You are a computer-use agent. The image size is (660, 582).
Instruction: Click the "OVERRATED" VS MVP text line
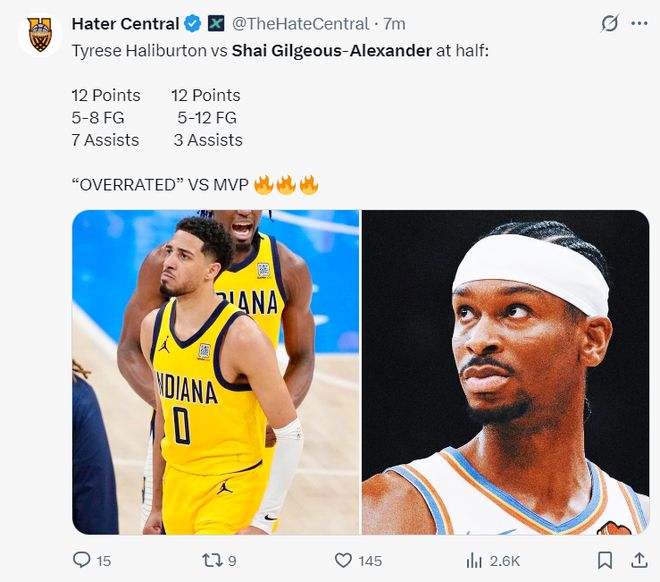pos(159,185)
